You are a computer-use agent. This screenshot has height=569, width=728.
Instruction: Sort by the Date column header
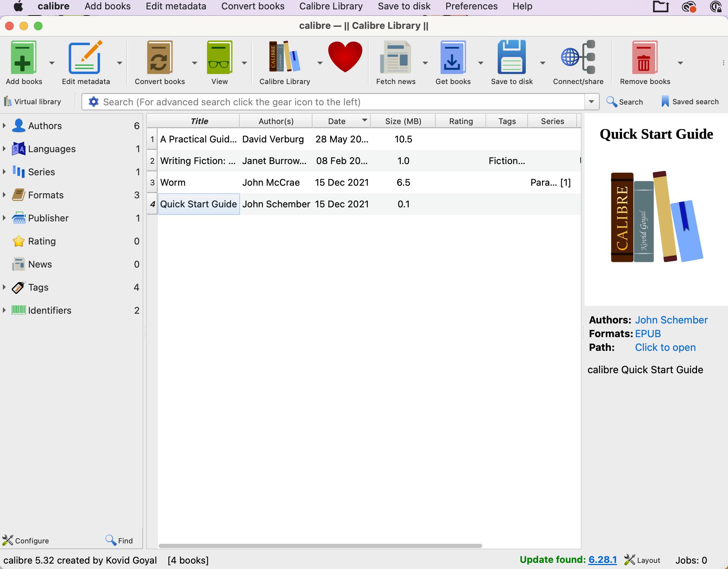pyautogui.click(x=341, y=121)
